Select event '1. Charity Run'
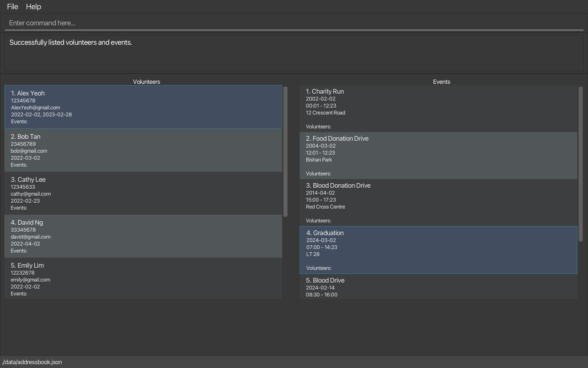The width and height of the screenshot is (588, 368). [438, 109]
